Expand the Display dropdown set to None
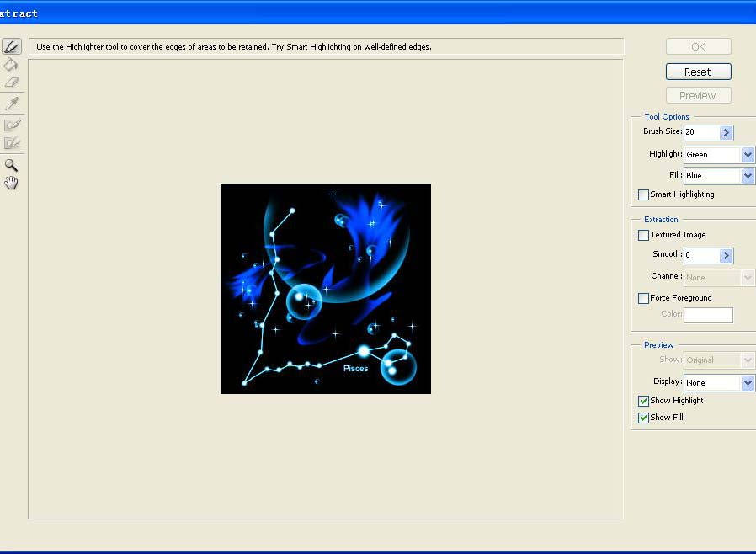 748,383
